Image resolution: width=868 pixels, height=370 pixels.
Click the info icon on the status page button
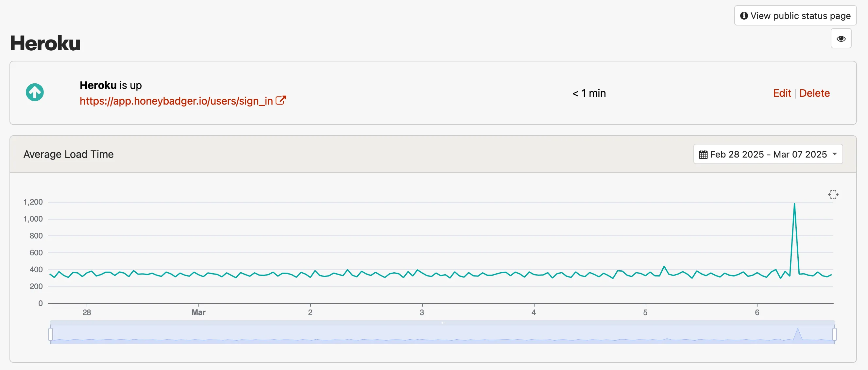(745, 15)
